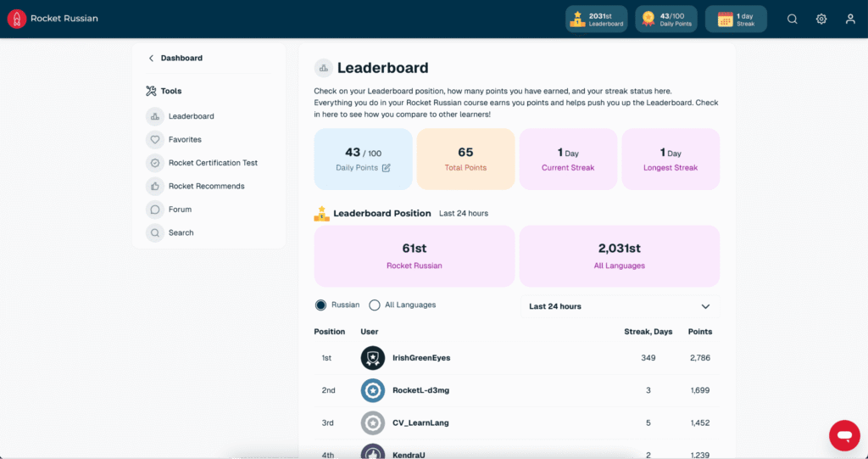This screenshot has height=459, width=868.
Task: Click the Favorites heart icon
Action: (x=155, y=140)
